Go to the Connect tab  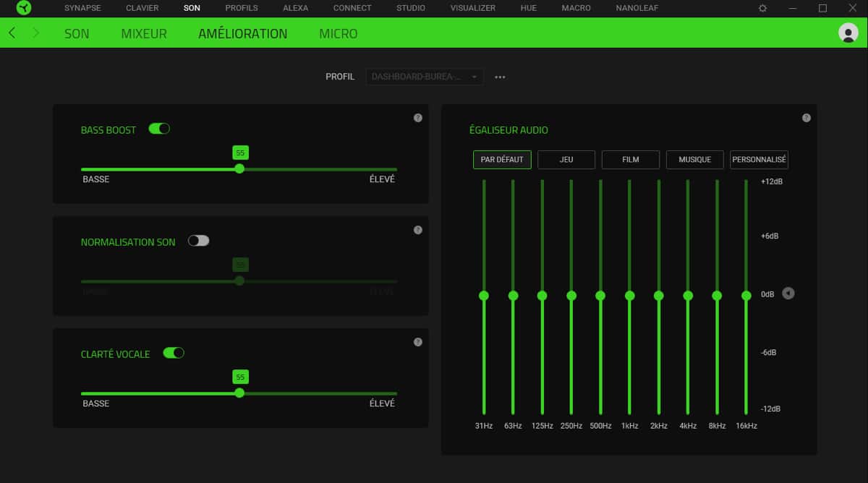[352, 8]
